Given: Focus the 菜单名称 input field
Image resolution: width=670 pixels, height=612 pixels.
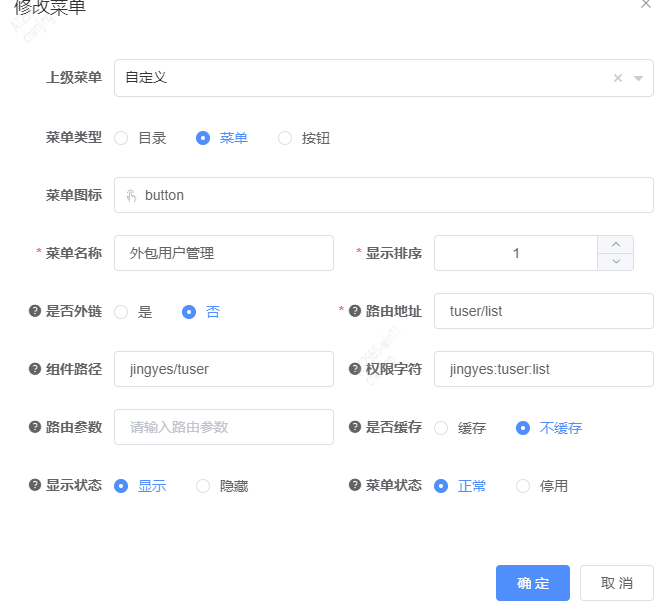Looking at the screenshot, I should click(x=223, y=253).
